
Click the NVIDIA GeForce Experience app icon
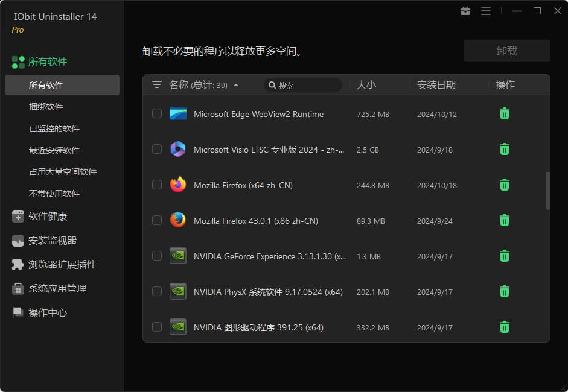tap(178, 256)
